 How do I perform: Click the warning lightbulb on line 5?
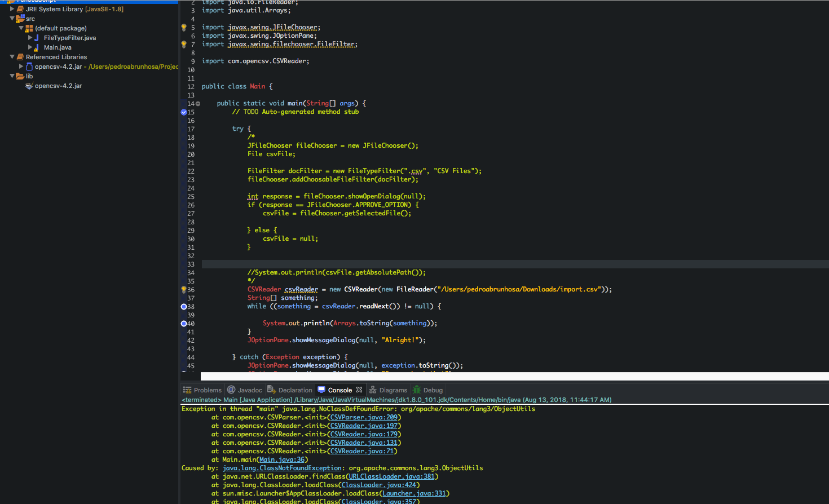click(184, 27)
